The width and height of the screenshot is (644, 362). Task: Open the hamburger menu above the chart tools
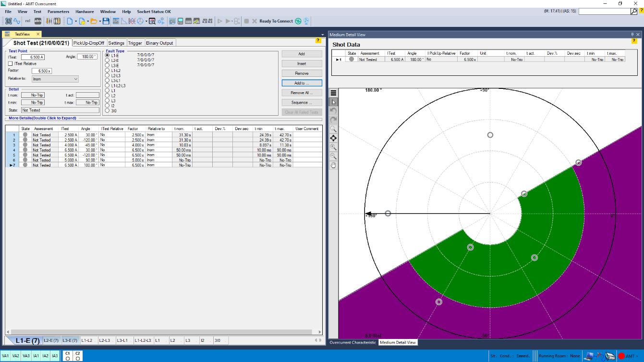(x=333, y=93)
